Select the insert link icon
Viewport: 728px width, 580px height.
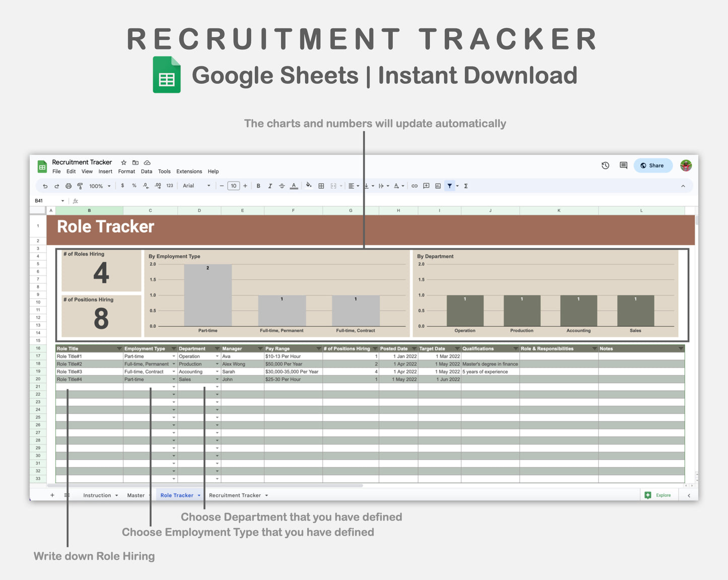414,186
